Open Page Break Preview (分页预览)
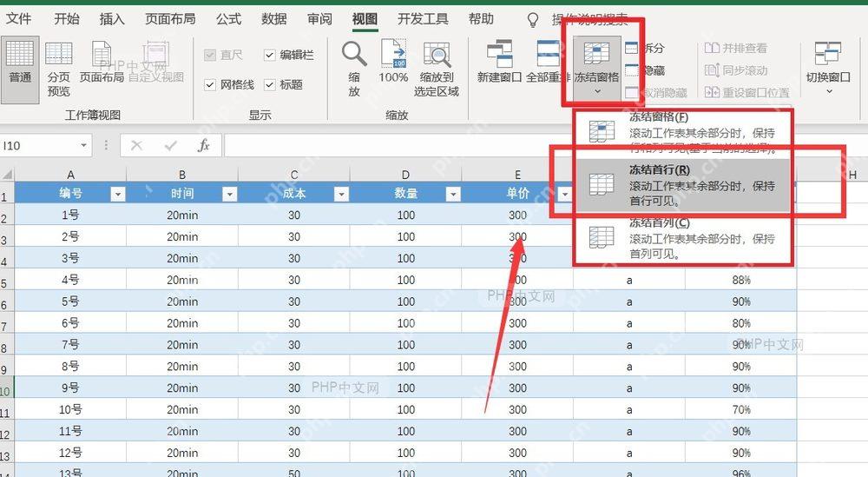 point(59,70)
